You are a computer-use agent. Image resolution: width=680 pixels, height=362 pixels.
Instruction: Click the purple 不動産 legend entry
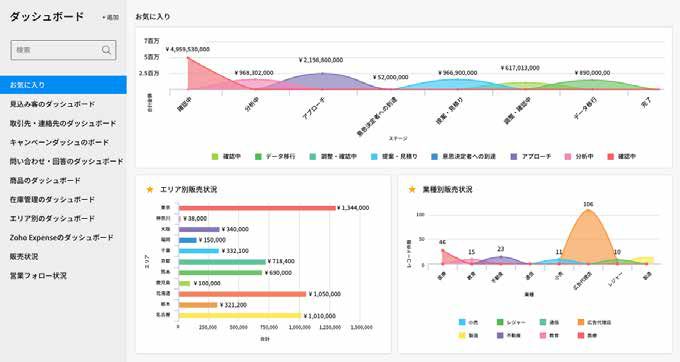508,335
